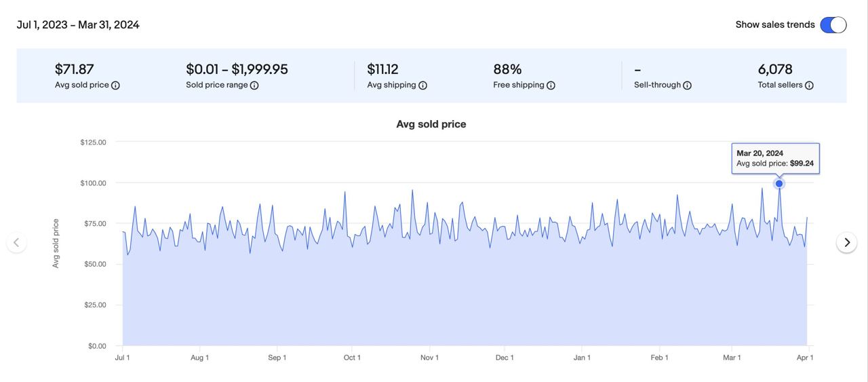Click info icon beside Total sellers

809,85
